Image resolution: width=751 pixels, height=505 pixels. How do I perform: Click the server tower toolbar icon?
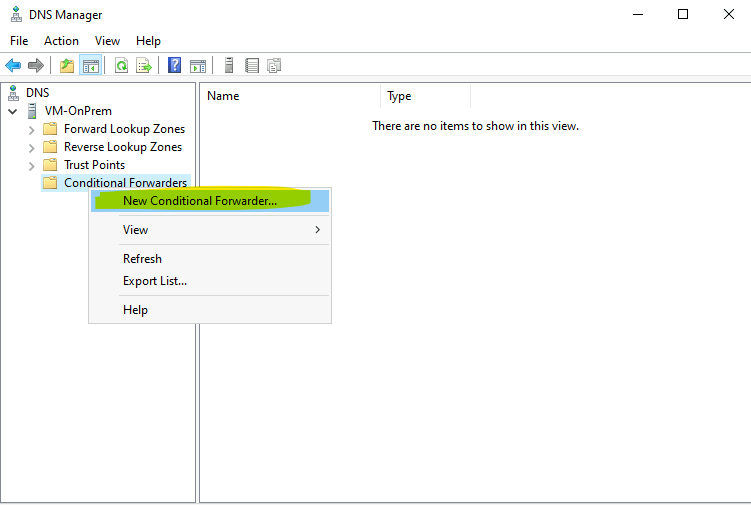tap(229, 65)
